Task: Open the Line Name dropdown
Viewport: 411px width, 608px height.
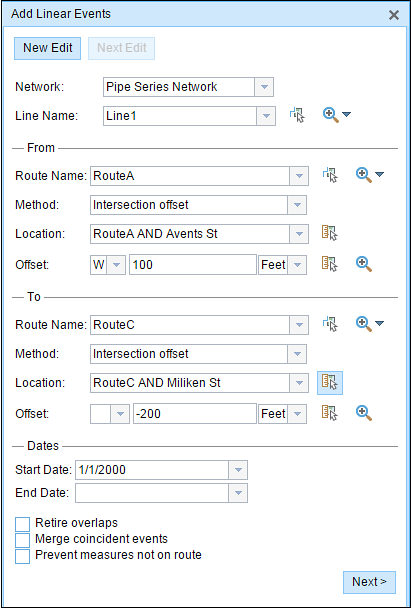Action: (266, 116)
